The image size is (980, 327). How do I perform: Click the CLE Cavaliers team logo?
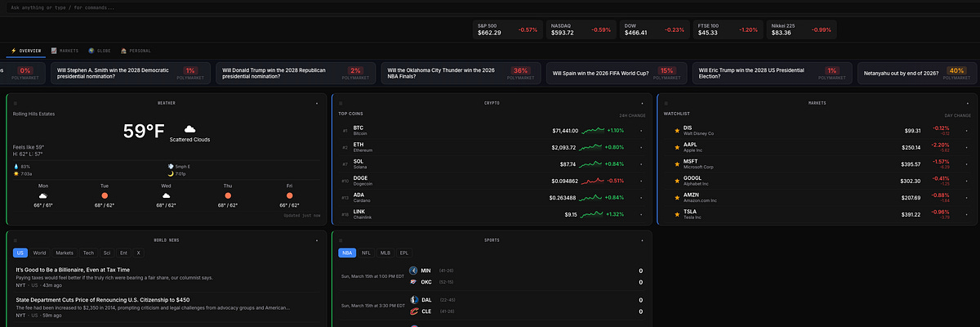point(413,311)
